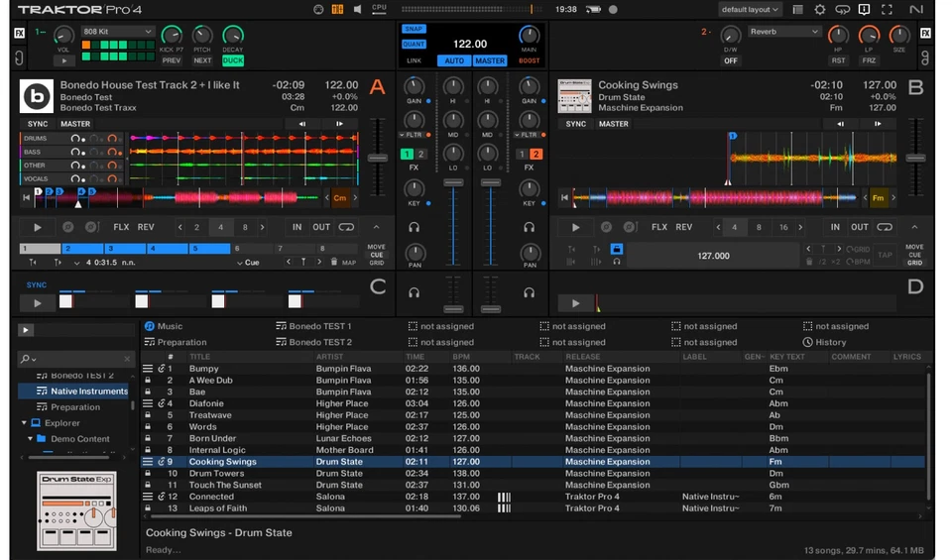Toggle AUTO master clock mode
Screen dimensions: 952x560
tap(453, 60)
